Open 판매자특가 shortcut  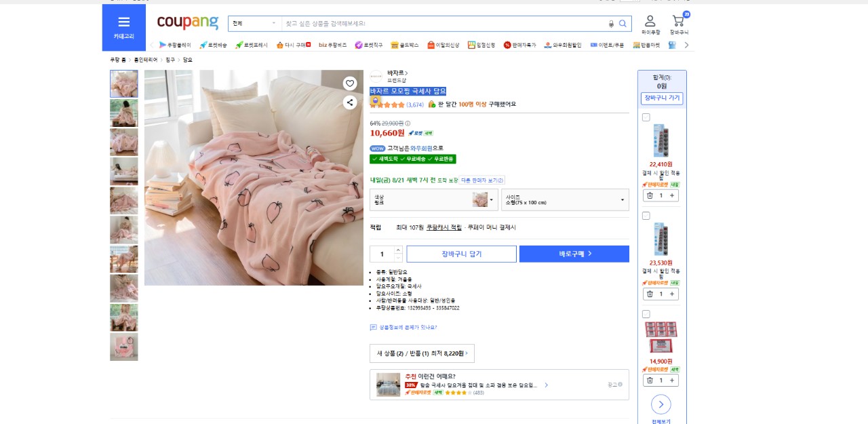click(519, 45)
